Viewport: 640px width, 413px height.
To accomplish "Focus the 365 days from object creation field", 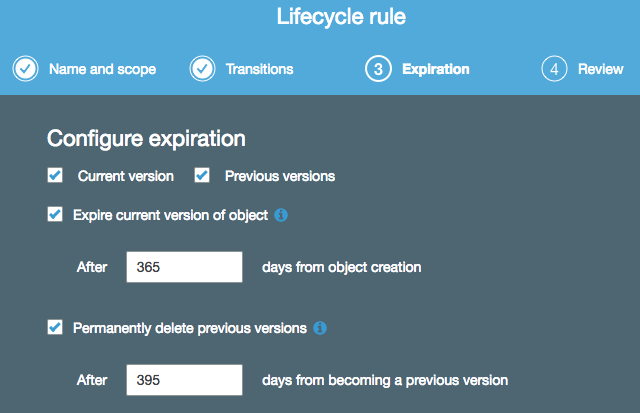I will pos(184,267).
